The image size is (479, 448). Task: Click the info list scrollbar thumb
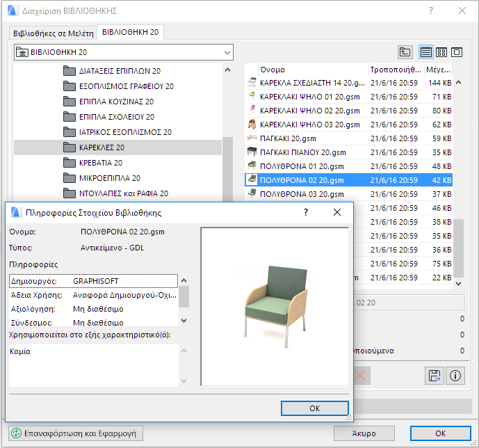coord(184,296)
